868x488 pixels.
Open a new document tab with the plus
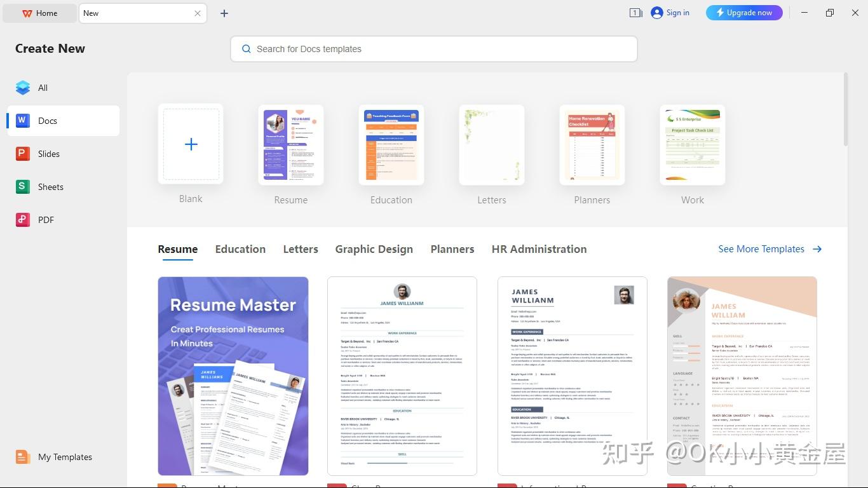point(224,13)
